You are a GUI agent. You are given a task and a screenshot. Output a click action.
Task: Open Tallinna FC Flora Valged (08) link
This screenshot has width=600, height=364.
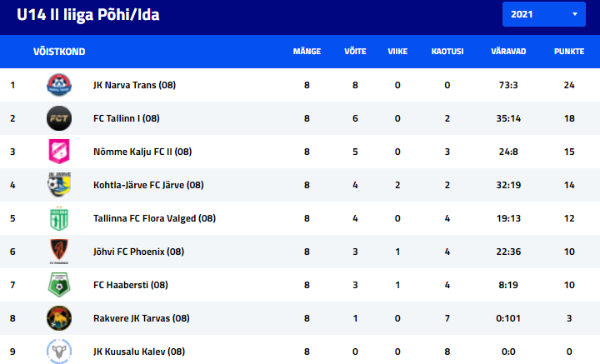click(x=154, y=218)
